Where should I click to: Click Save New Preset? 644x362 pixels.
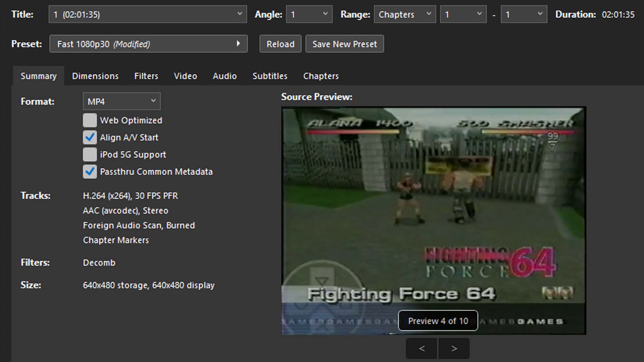[344, 44]
